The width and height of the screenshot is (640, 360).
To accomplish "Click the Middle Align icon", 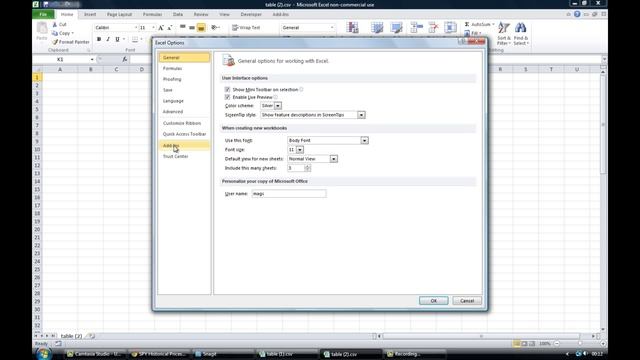I will [x=192, y=27].
